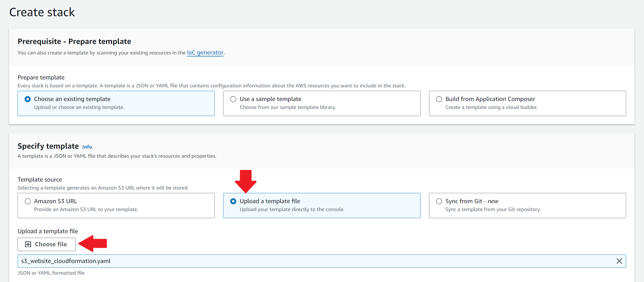Select the Upload a template file radio button
Screen dimensions: 644x282
tap(233, 201)
